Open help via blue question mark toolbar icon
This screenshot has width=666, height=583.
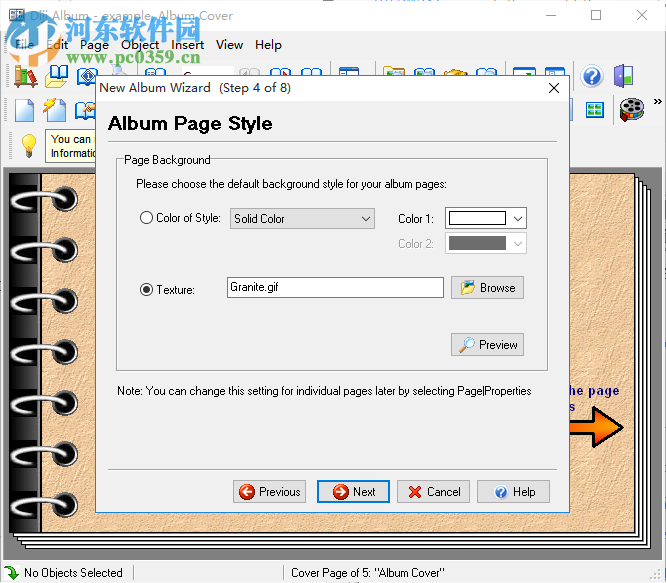592,76
